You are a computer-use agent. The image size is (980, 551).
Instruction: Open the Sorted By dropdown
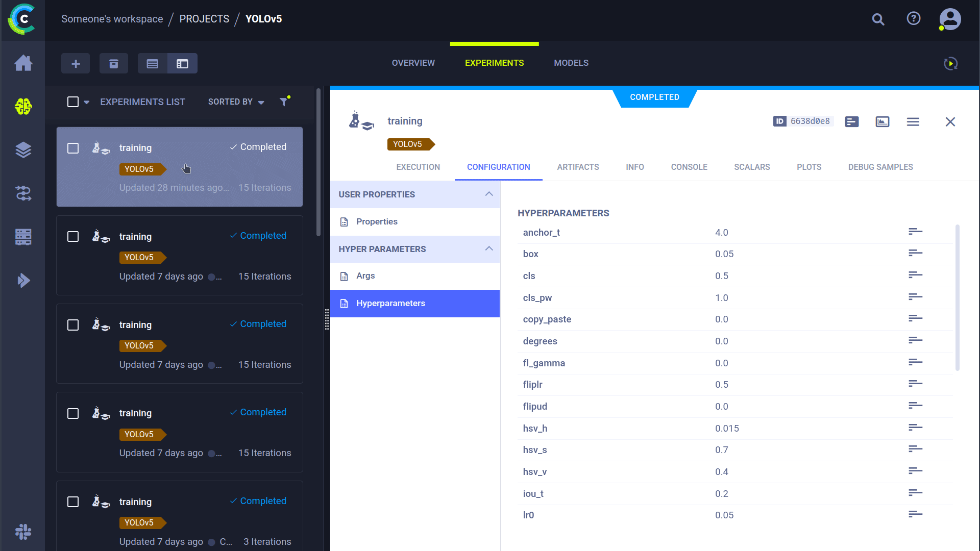click(236, 102)
